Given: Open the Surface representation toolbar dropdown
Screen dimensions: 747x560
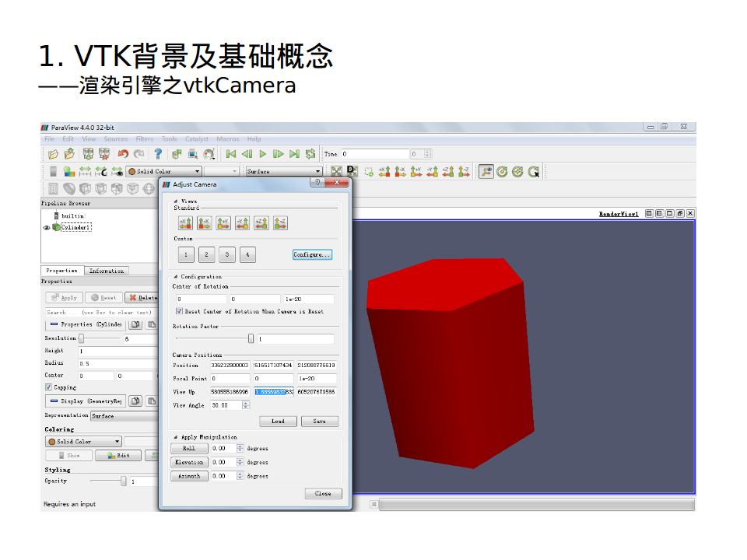Looking at the screenshot, I should [284, 171].
